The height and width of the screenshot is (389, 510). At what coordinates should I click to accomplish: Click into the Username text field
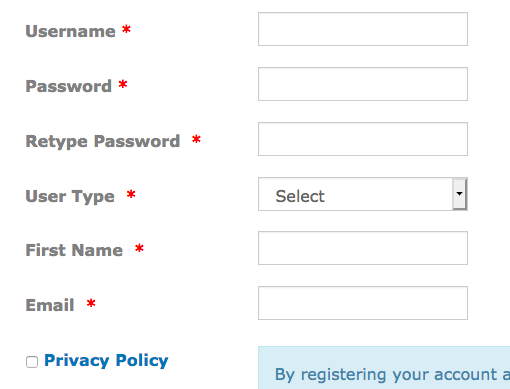[x=363, y=29]
